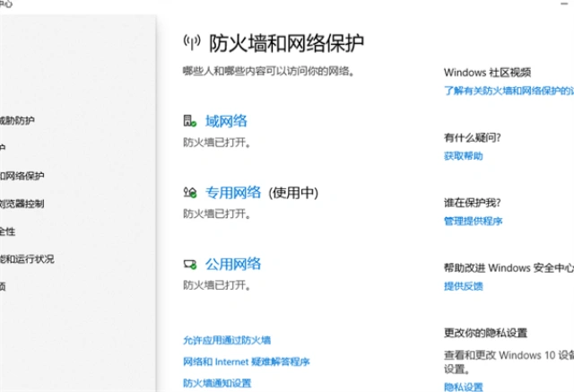574x392 pixels.
Task: Click firewall status text under 专用网络
Action: pyautogui.click(x=217, y=213)
